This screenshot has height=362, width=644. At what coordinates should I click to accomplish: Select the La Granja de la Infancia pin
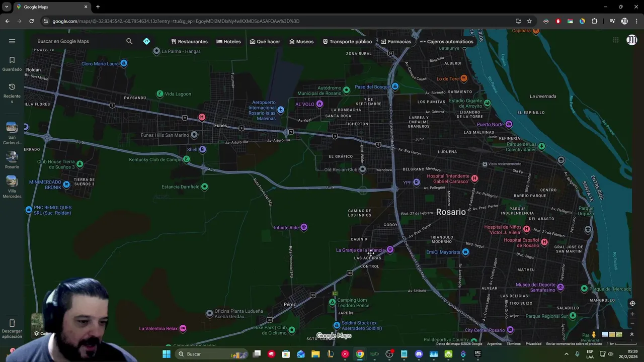(x=389, y=250)
